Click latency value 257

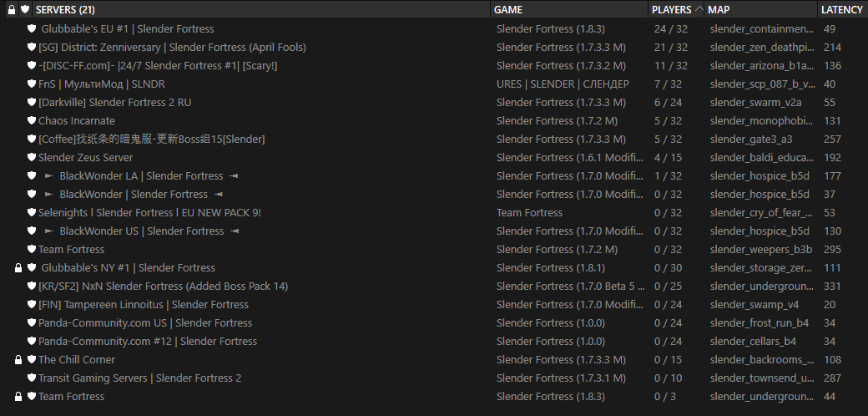click(832, 139)
